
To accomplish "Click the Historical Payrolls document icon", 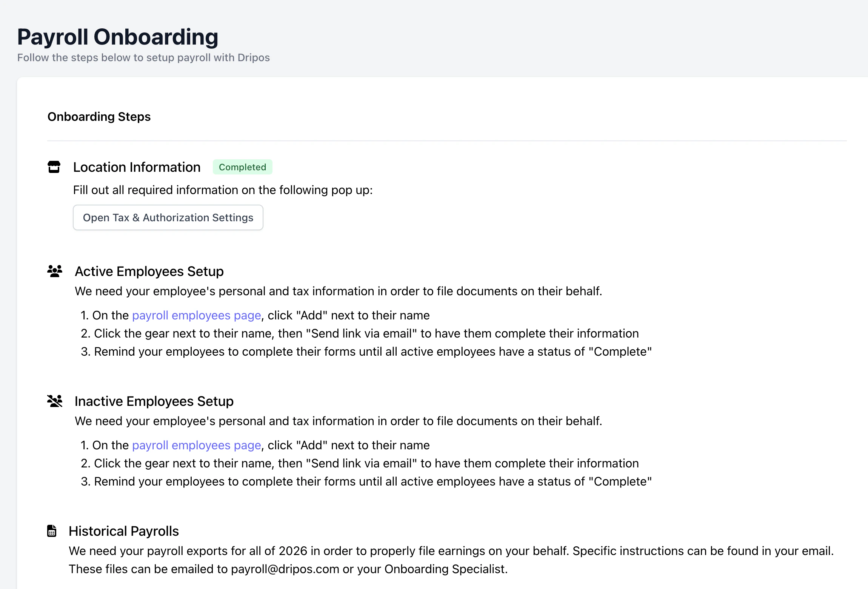I will point(52,531).
